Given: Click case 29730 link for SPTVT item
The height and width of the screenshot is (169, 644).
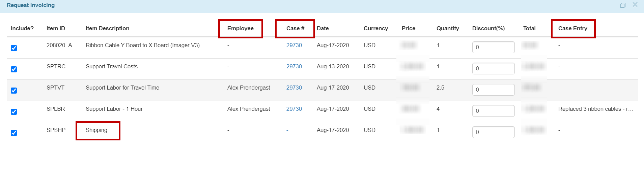Looking at the screenshot, I should [x=294, y=88].
